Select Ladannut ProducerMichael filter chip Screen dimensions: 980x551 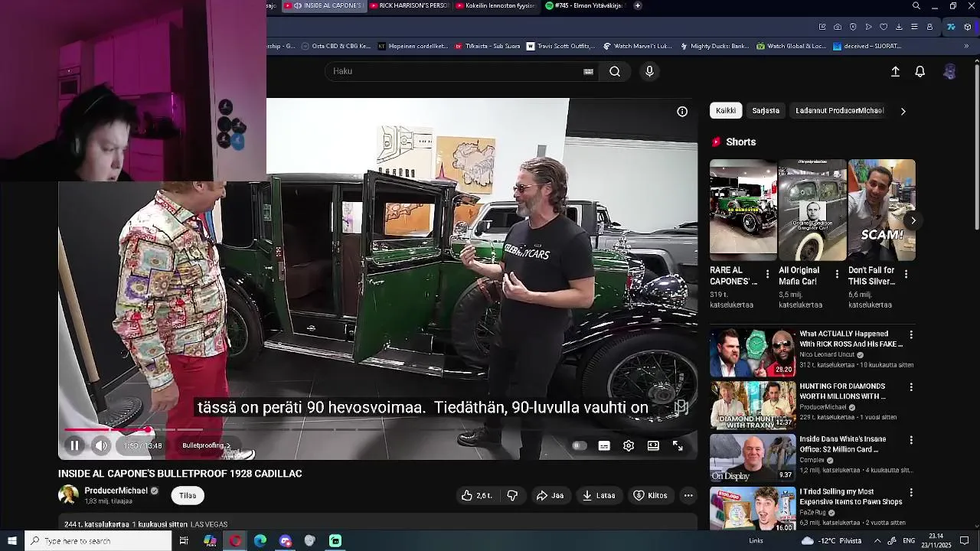pyautogui.click(x=839, y=110)
